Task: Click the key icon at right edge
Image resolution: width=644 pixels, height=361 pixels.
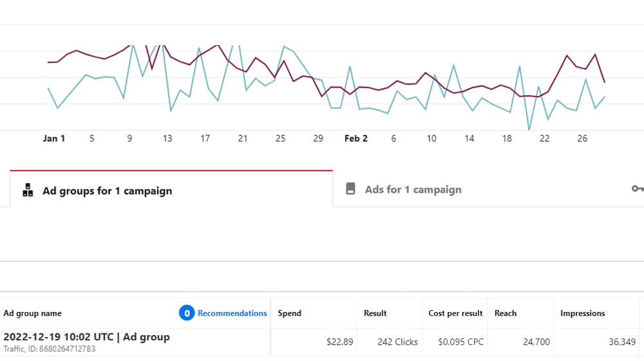Action: tap(638, 189)
